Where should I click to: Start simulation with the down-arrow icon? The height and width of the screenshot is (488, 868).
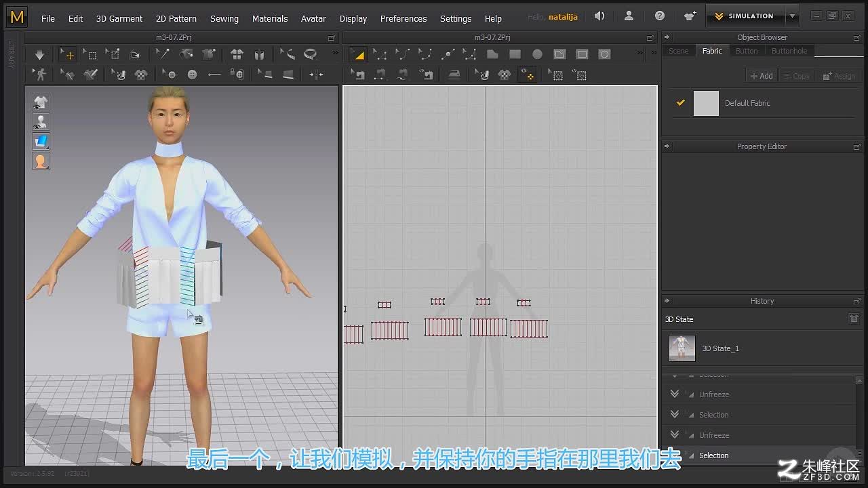[x=39, y=55]
